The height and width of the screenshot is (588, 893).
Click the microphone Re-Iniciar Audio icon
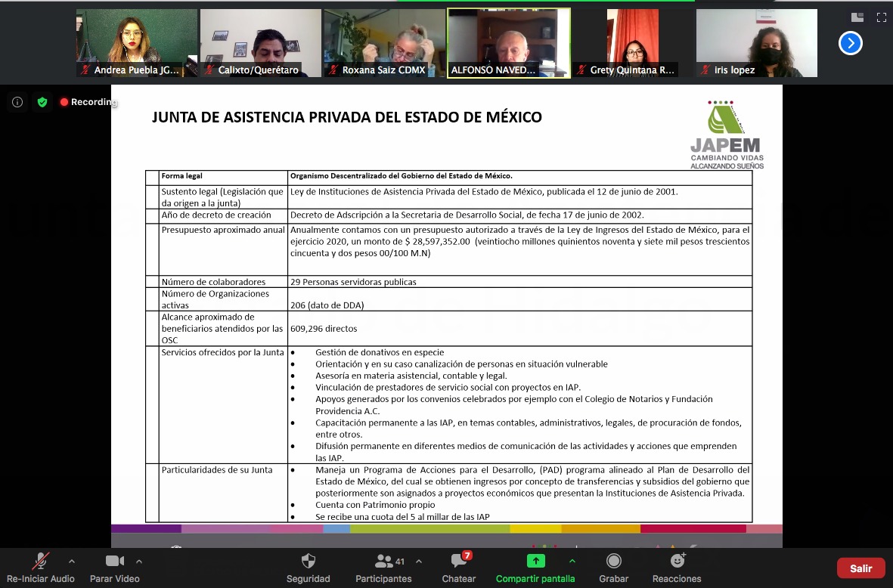(x=40, y=562)
